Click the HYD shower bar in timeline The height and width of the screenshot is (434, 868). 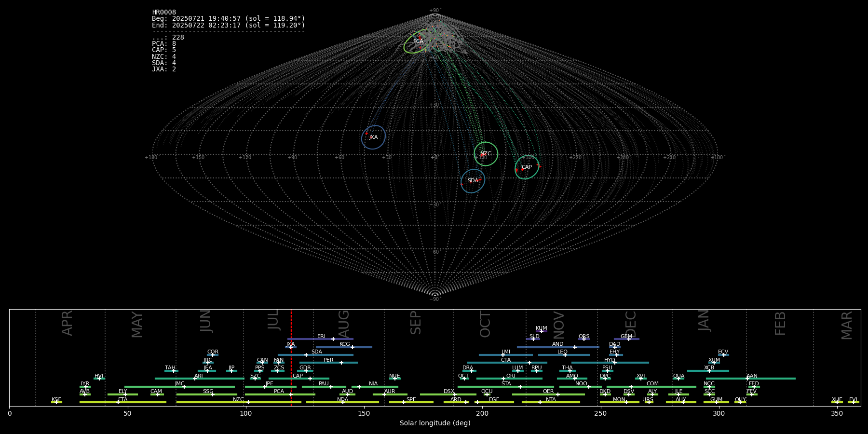point(610,363)
